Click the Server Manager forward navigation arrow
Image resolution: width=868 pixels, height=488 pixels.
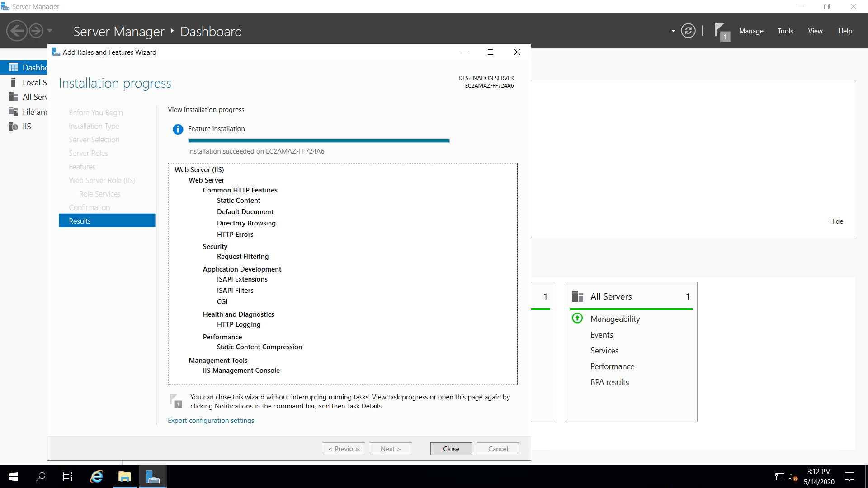(x=36, y=31)
